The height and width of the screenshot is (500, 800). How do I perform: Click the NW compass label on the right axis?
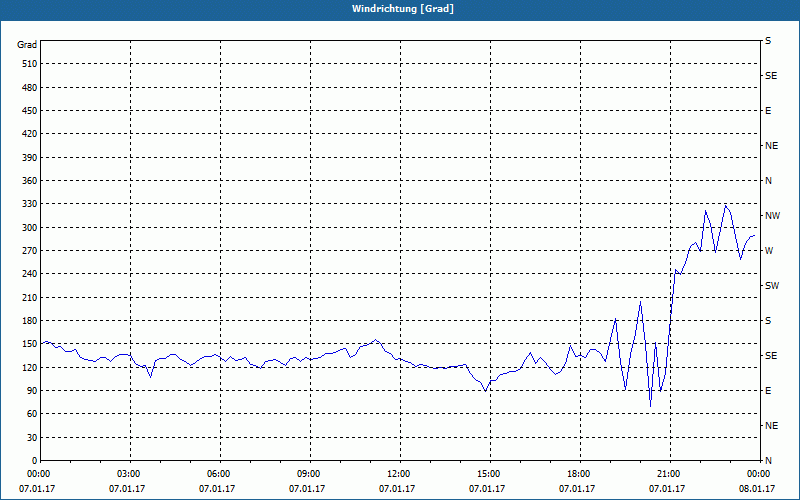tap(772, 216)
